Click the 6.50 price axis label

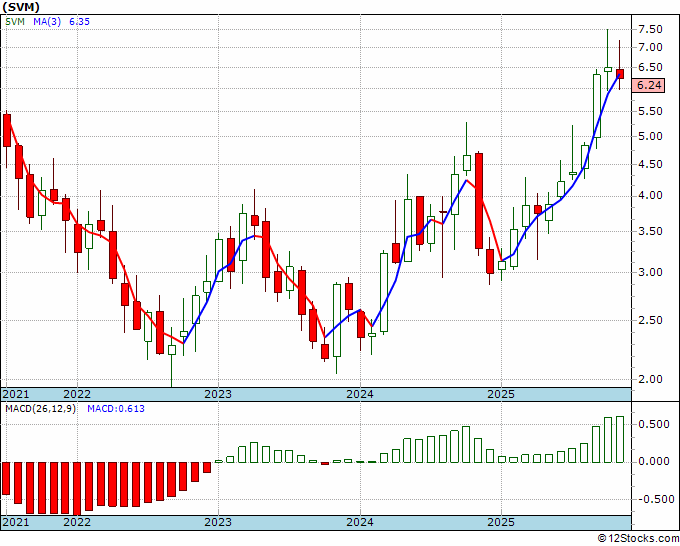[650, 68]
